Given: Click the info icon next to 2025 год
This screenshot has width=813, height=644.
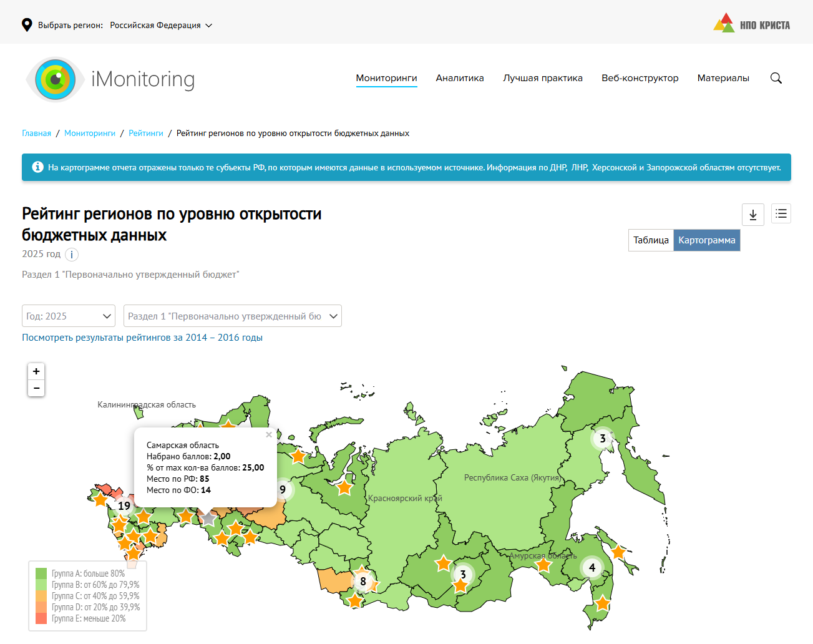Looking at the screenshot, I should pyautogui.click(x=72, y=255).
